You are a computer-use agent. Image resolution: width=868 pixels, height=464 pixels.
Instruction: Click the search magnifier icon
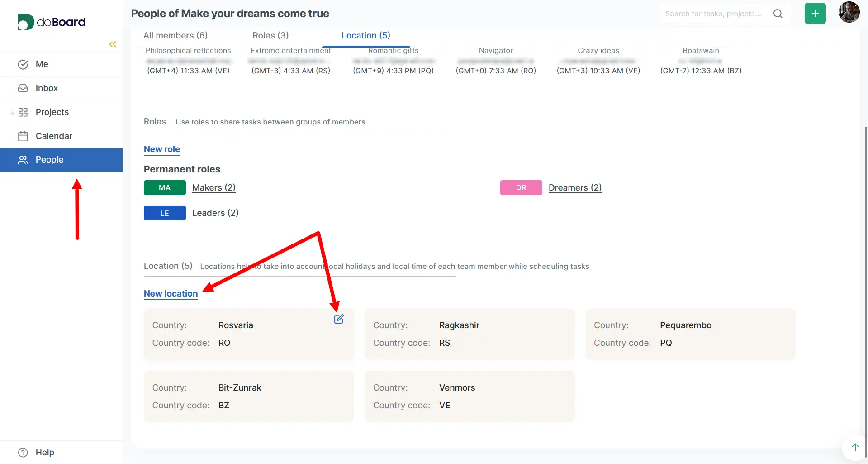[778, 14]
